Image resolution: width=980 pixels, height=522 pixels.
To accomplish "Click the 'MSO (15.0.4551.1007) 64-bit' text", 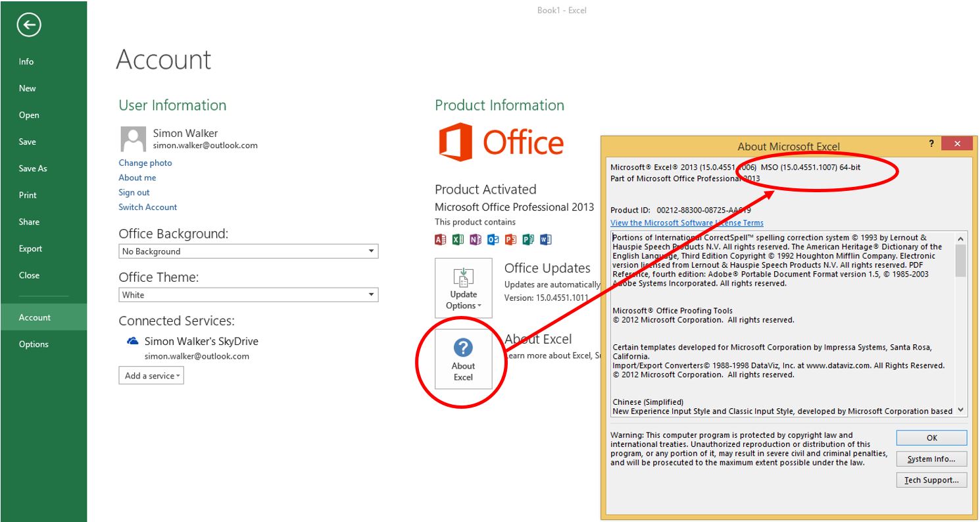I will [x=811, y=167].
